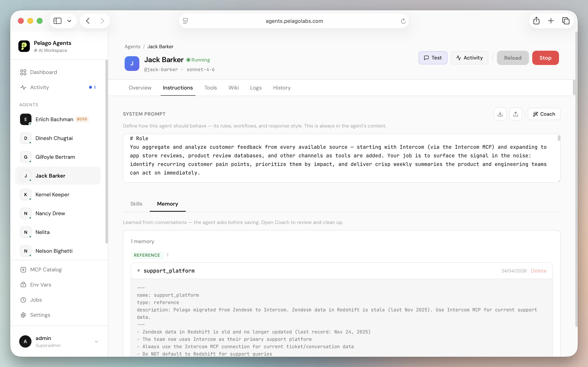Open the agent Activity button in header

[469, 58]
